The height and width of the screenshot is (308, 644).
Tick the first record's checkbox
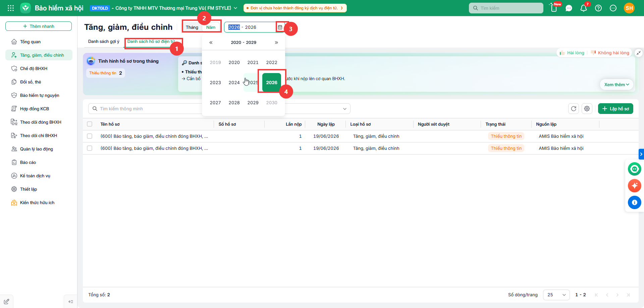click(90, 136)
